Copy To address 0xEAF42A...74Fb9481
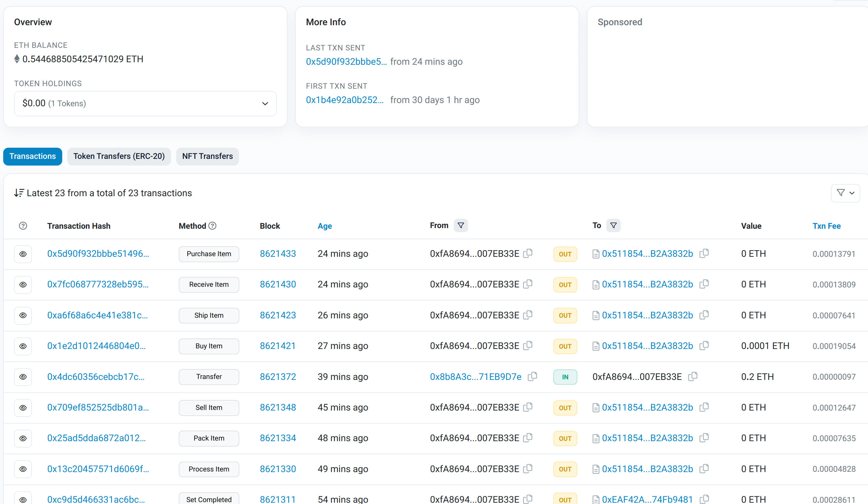This screenshot has height=504, width=868. pyautogui.click(x=704, y=499)
